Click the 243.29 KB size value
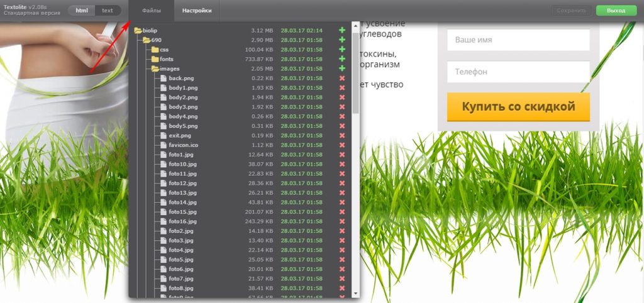 point(258,221)
